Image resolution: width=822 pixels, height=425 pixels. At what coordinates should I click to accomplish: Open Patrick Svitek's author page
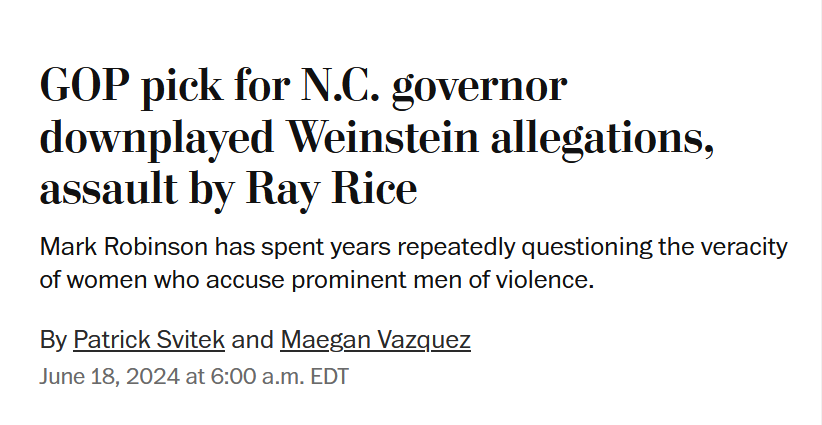[x=149, y=340]
